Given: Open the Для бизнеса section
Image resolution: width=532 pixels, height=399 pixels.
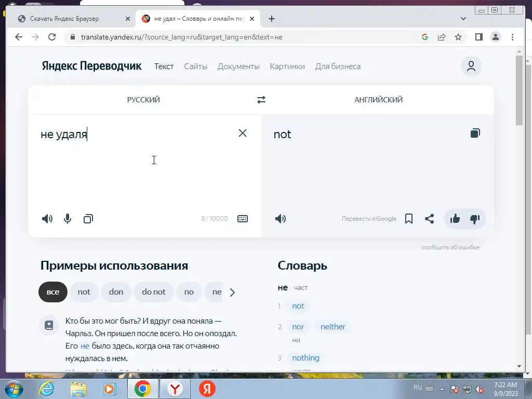Looking at the screenshot, I should [338, 66].
